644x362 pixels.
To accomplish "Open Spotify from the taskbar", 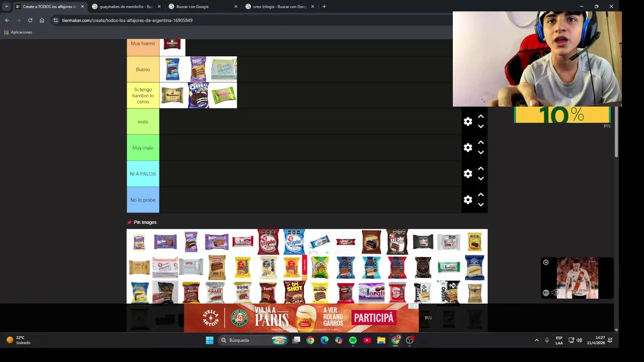I will 353,340.
